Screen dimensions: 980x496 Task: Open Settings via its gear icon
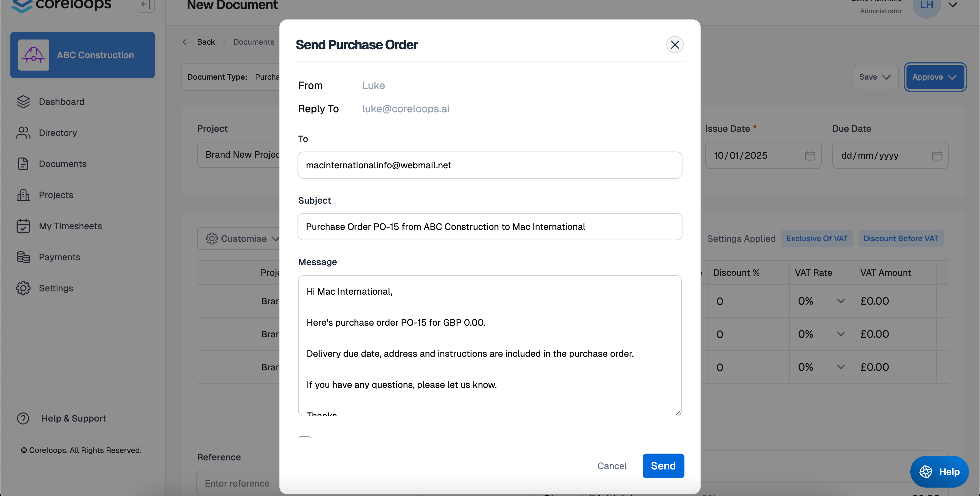[23, 288]
